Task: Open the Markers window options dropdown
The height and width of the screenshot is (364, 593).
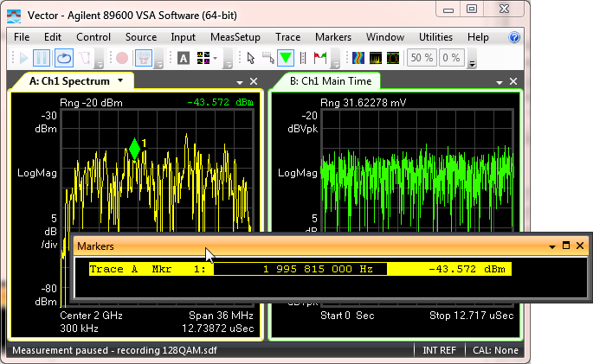Action: point(552,246)
